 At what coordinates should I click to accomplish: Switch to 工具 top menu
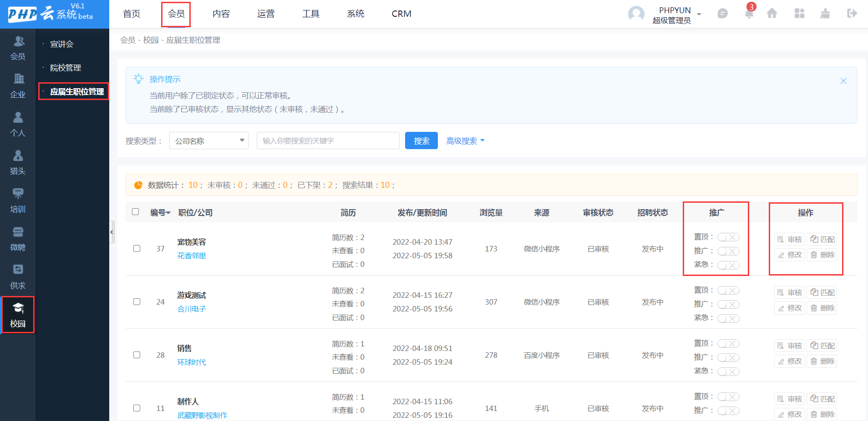click(x=310, y=14)
